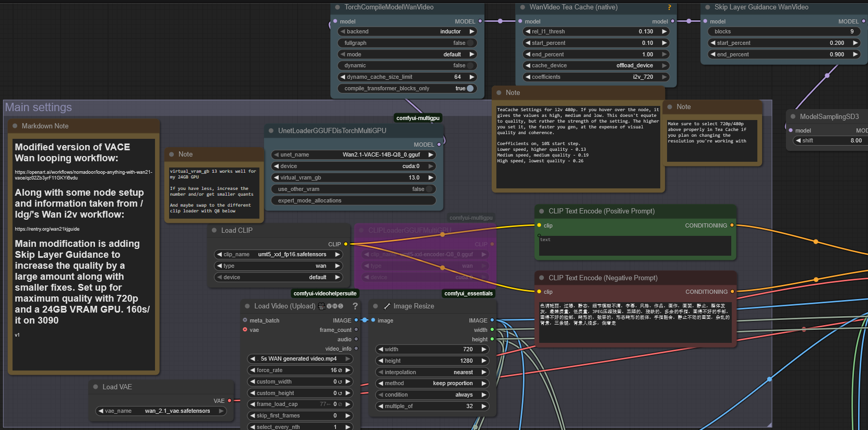The width and height of the screenshot is (868, 430).
Task: Click the reset icon beside custom_width value
Action: pos(340,382)
